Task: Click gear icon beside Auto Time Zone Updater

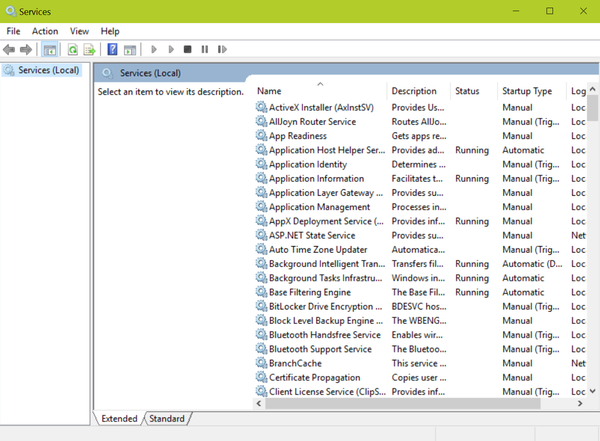Action: coord(261,249)
